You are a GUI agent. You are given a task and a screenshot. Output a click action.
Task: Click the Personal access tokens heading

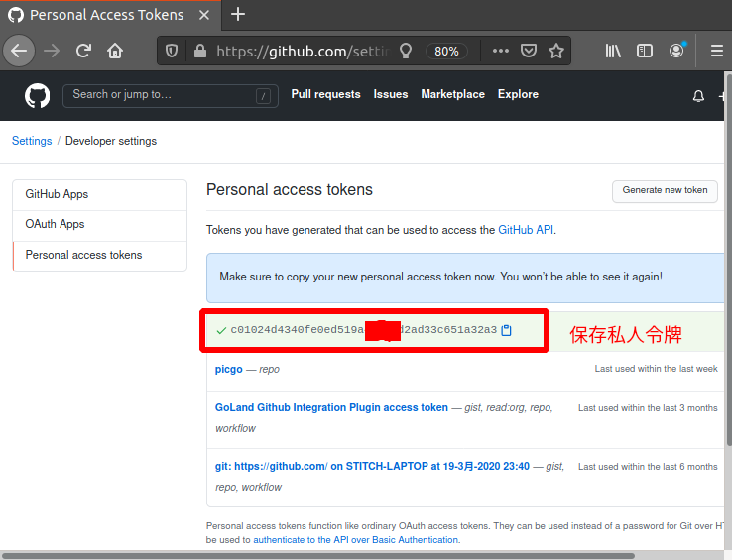290,190
